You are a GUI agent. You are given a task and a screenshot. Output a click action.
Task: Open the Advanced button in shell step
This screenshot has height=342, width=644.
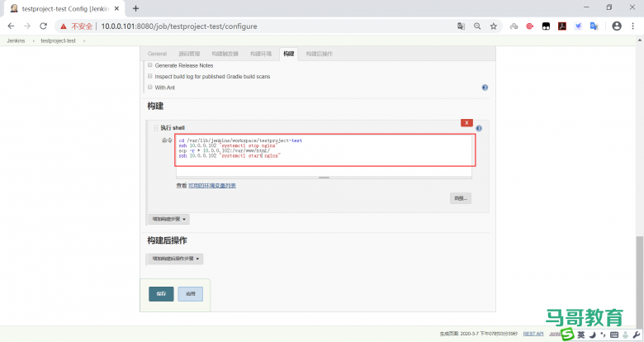461,198
